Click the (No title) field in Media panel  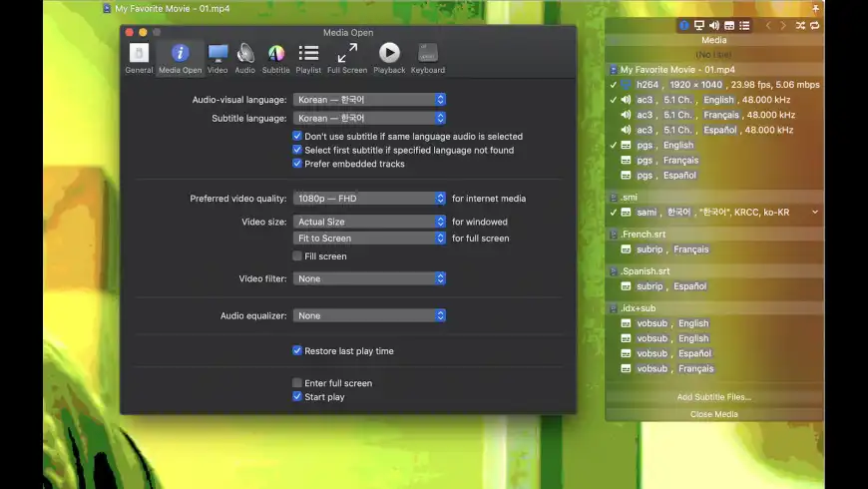pos(714,55)
